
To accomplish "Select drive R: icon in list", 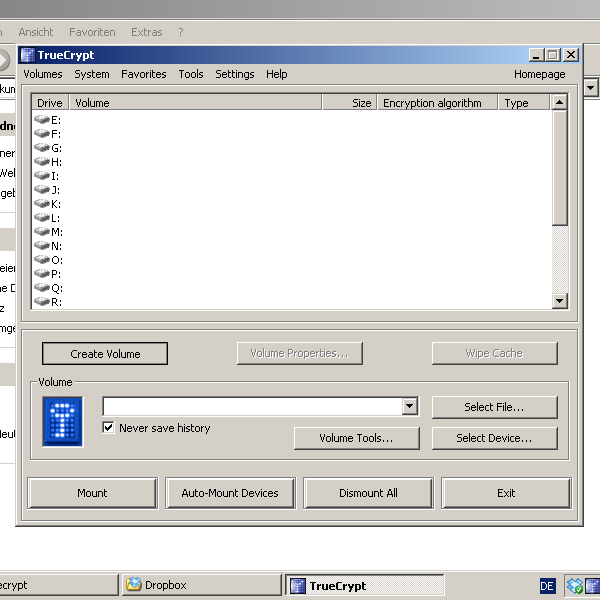I will (x=42, y=302).
